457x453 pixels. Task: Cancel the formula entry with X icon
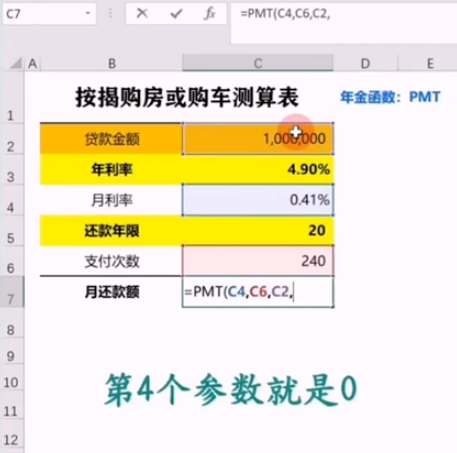142,14
